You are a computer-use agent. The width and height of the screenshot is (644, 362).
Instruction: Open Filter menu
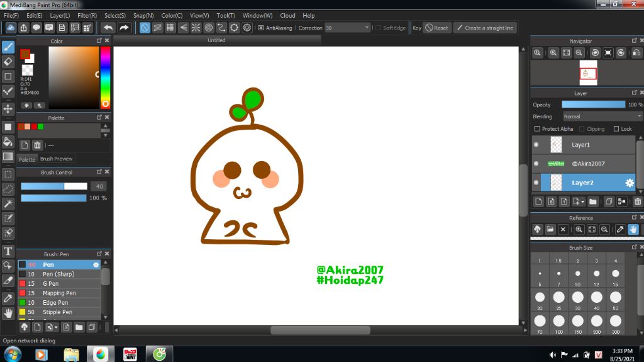tap(87, 16)
